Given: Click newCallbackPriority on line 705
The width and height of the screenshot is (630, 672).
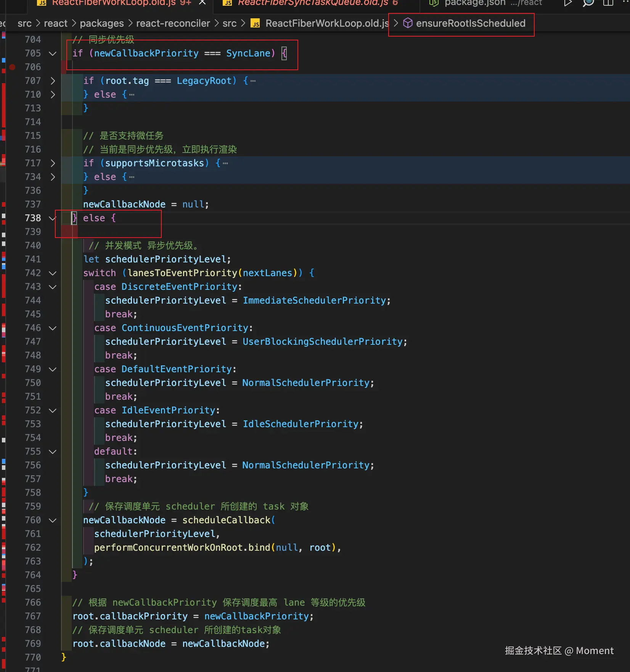Looking at the screenshot, I should (x=146, y=53).
